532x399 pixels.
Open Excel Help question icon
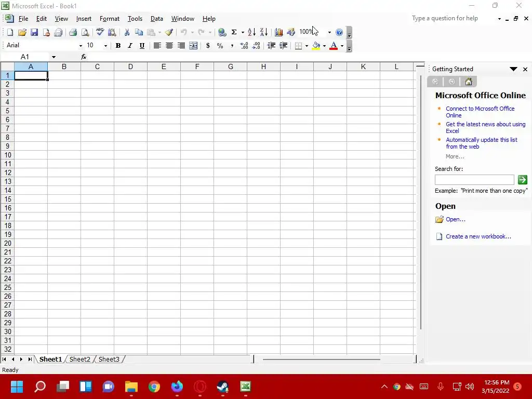pos(339,32)
